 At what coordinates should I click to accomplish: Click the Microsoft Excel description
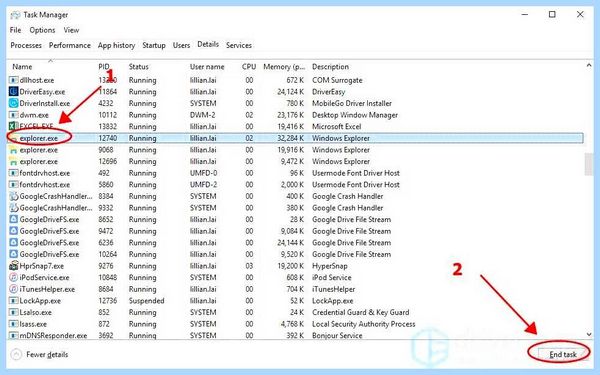[336, 126]
